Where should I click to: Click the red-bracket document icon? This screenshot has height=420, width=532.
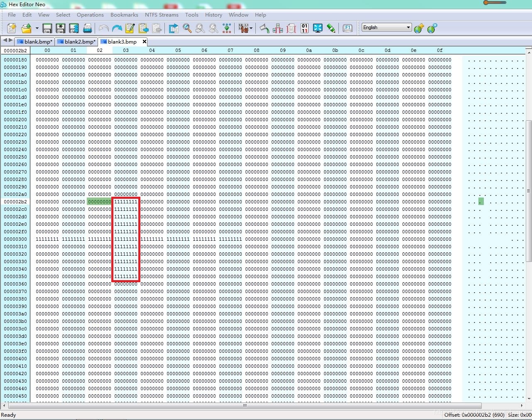click(x=291, y=28)
